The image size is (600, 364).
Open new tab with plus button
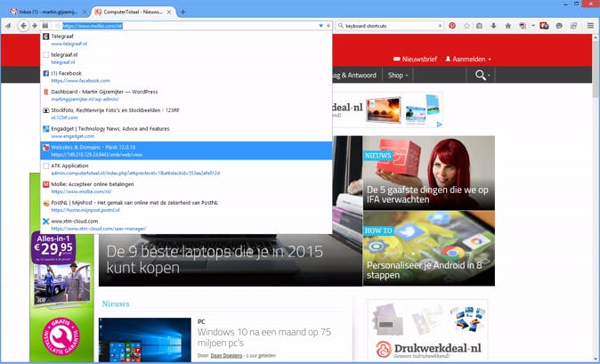point(182,12)
